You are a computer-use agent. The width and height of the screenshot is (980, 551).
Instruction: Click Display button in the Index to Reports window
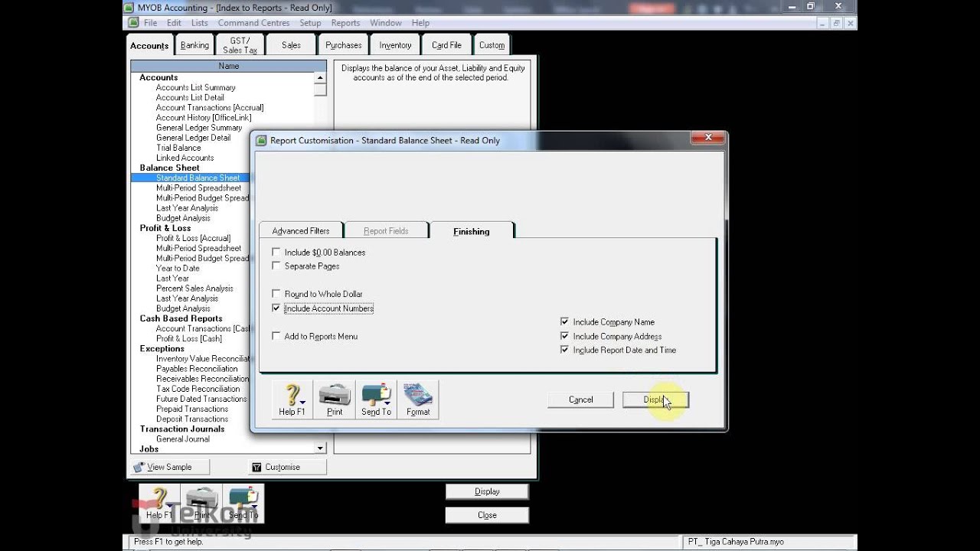pyautogui.click(x=487, y=491)
